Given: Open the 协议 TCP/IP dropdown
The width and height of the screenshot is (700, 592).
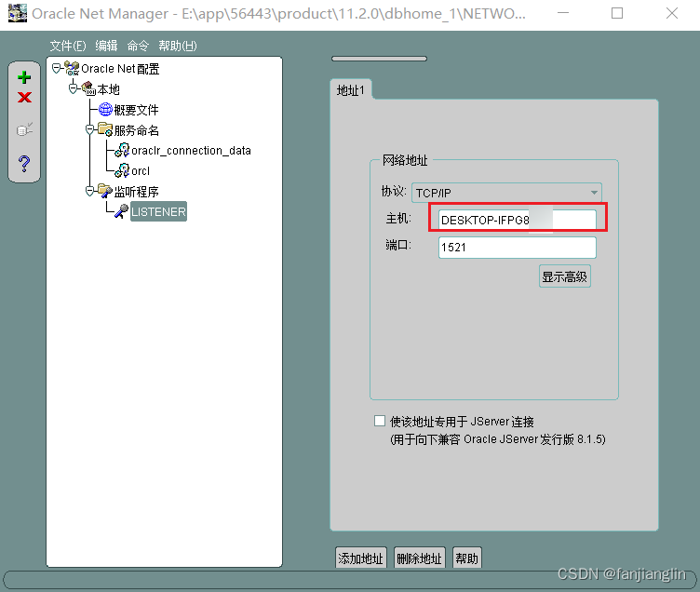Looking at the screenshot, I should pos(506,193).
